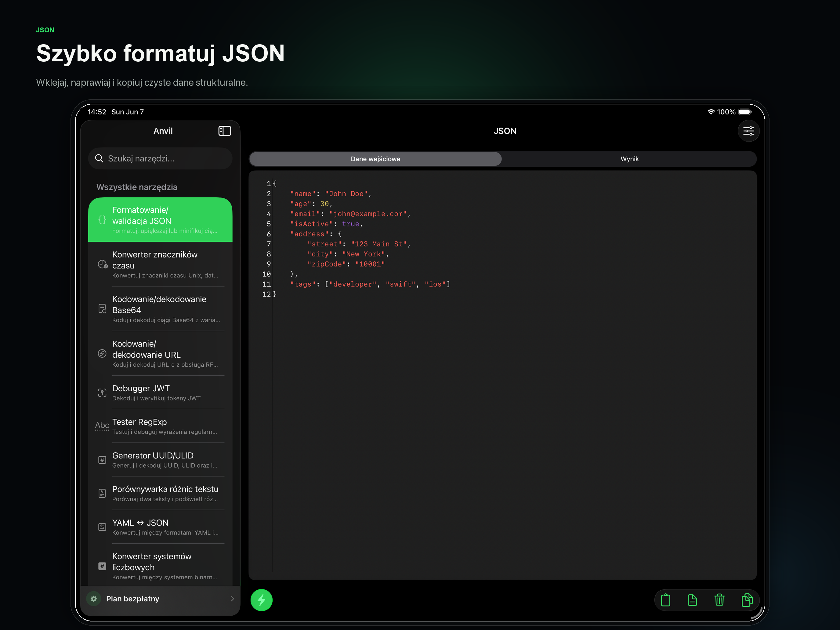Click the "email" line in editor
The height and width of the screenshot is (630, 840).
(x=350, y=214)
